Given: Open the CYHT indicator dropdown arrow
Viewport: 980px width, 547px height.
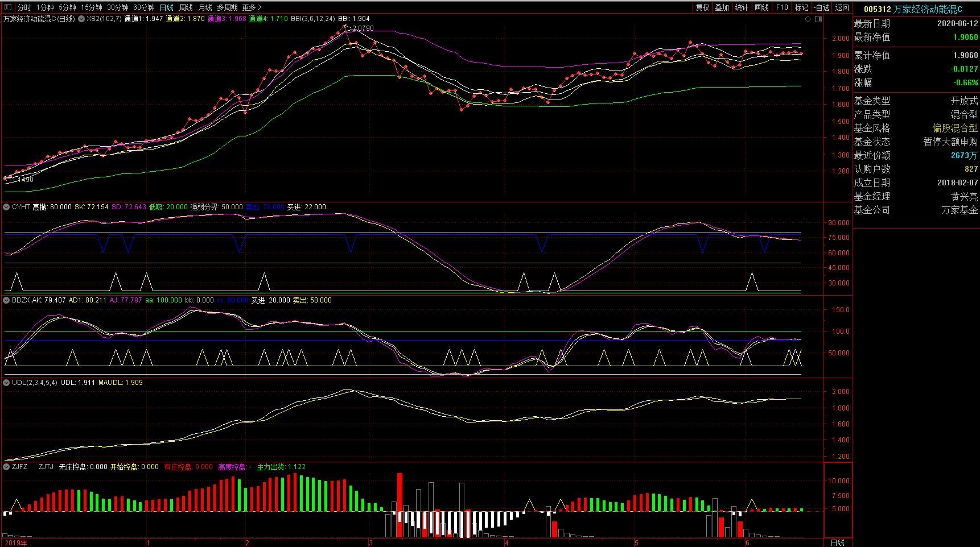Looking at the screenshot, I should click(x=7, y=207).
